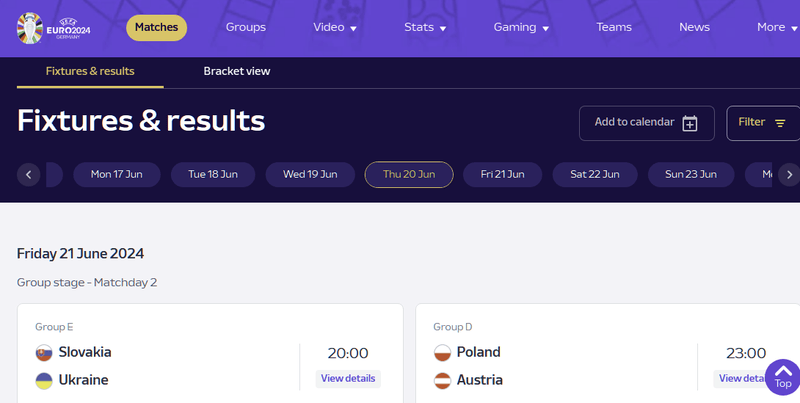Expand the Stats dropdown menu
The height and width of the screenshot is (403, 800).
click(x=425, y=28)
